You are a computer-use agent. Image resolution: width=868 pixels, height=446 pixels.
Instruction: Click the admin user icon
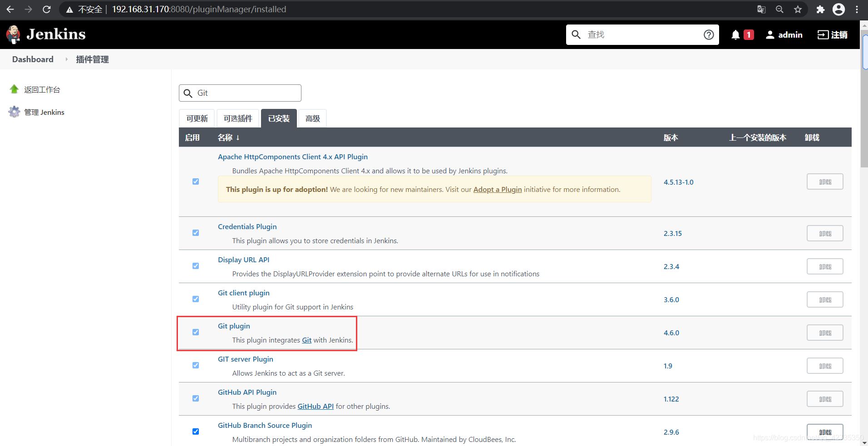tap(770, 34)
